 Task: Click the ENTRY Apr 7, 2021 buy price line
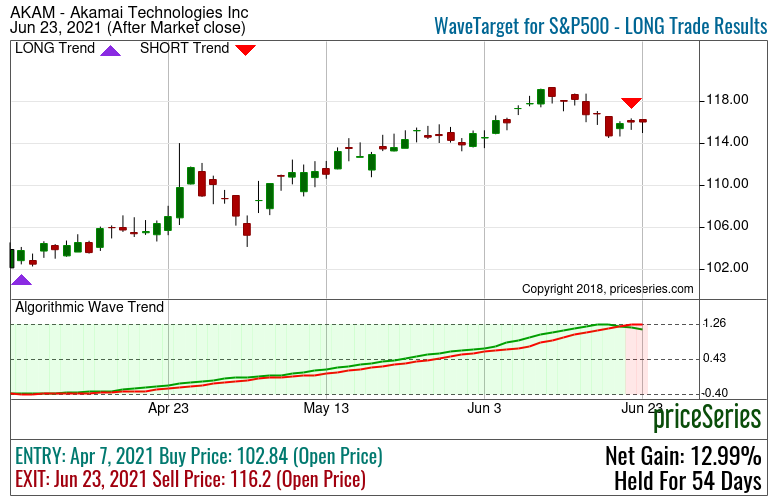point(199,456)
